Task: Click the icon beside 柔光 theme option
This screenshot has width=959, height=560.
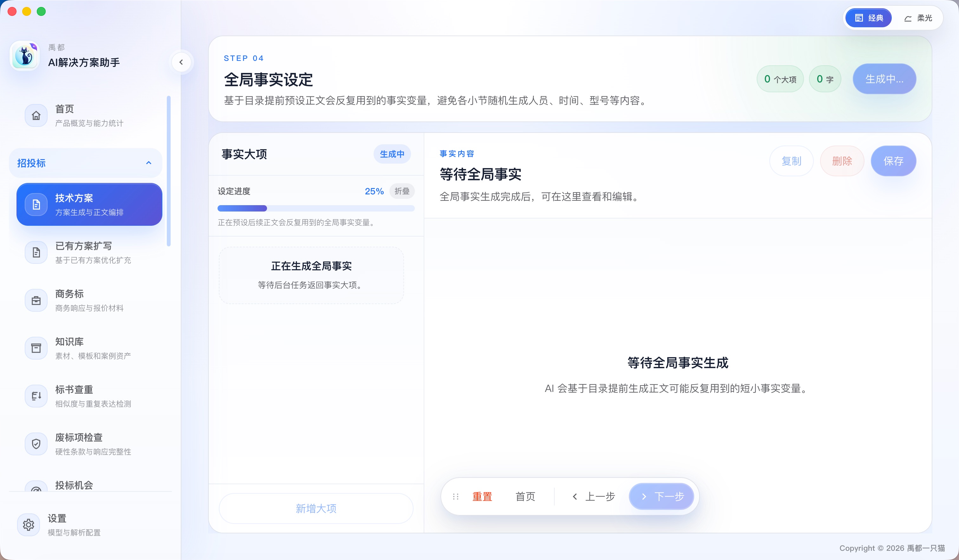Action: (908, 18)
